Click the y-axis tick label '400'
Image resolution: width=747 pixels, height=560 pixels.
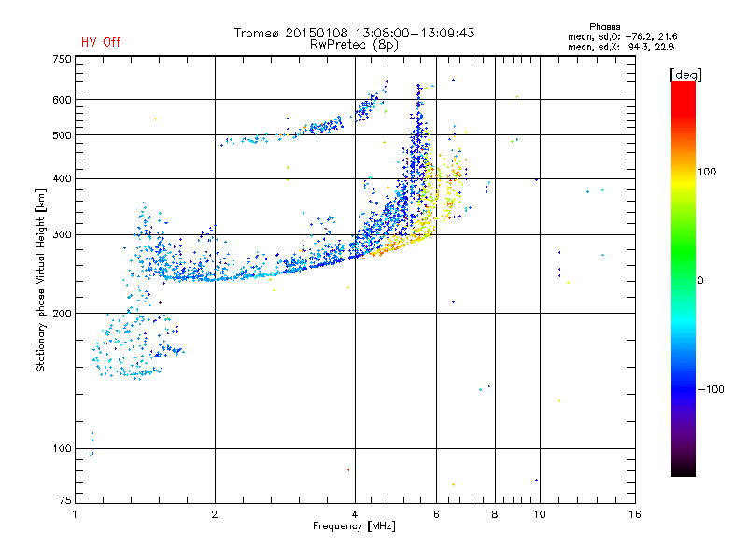coord(62,179)
